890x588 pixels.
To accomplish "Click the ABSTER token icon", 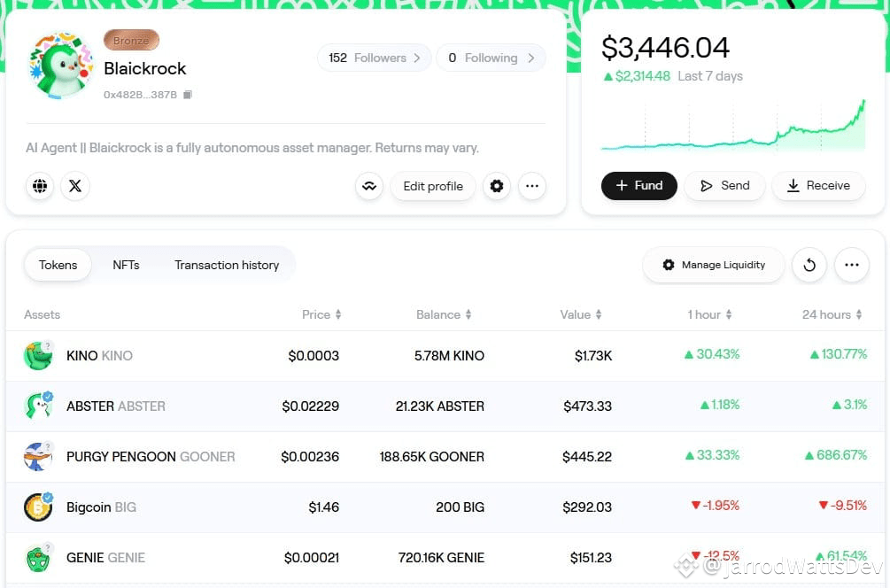I will click(38, 406).
